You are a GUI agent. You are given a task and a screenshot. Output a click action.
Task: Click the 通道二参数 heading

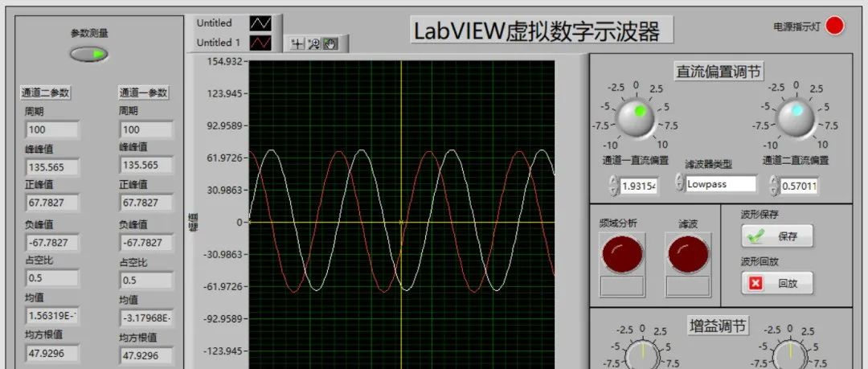click(x=45, y=92)
